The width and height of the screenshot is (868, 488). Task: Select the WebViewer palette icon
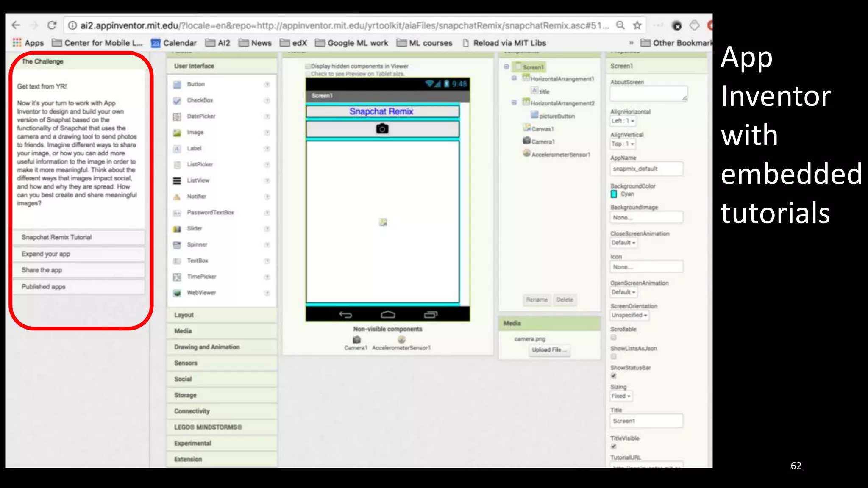[177, 293]
